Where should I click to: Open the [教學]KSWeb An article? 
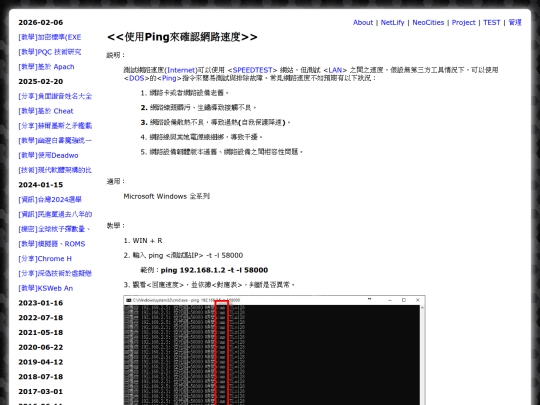click(46, 288)
